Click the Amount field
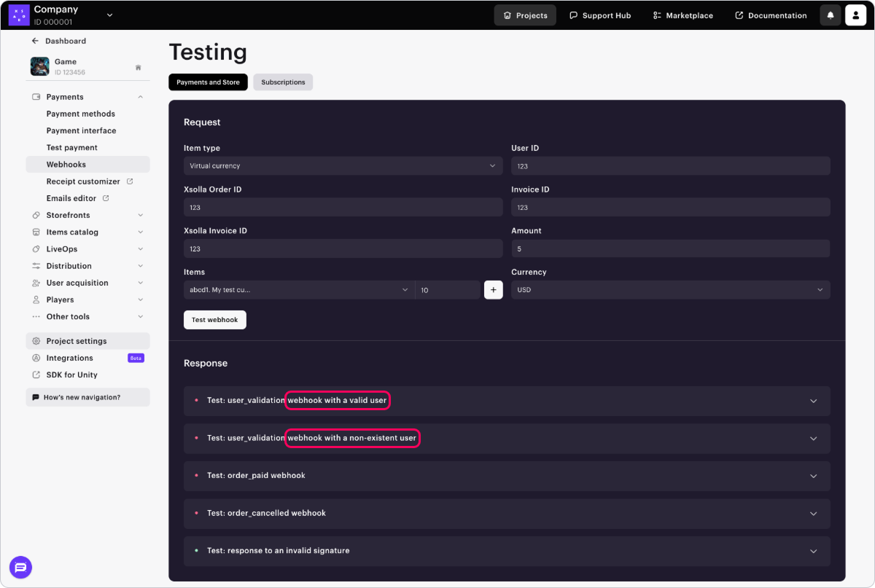 click(x=671, y=248)
